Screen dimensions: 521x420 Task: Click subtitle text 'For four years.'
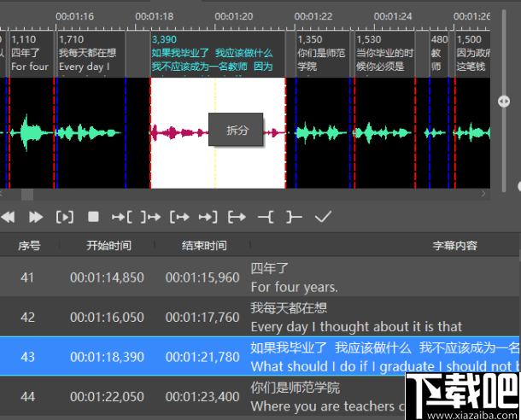[295, 287]
